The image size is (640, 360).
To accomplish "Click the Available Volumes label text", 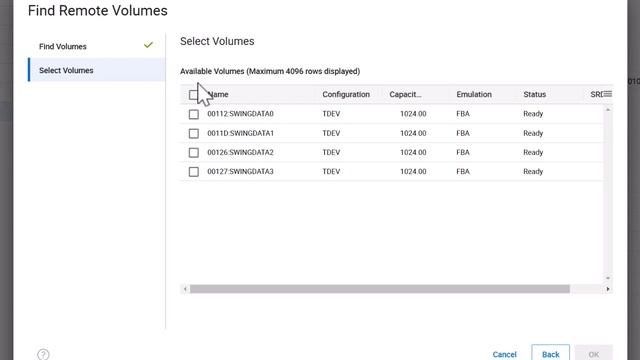I will click(x=270, y=71).
